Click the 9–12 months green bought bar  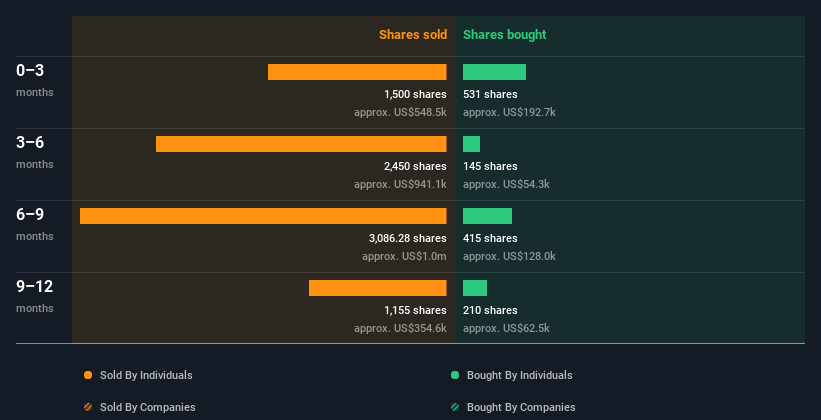pos(475,288)
